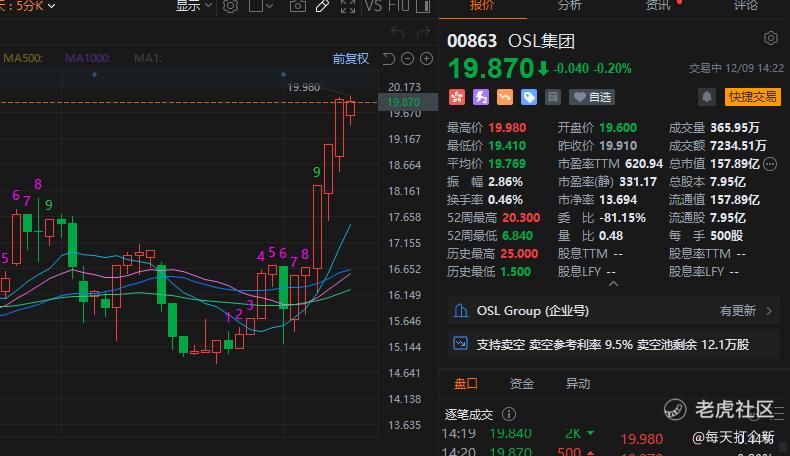Select the drawing pencil tool

click(322, 6)
